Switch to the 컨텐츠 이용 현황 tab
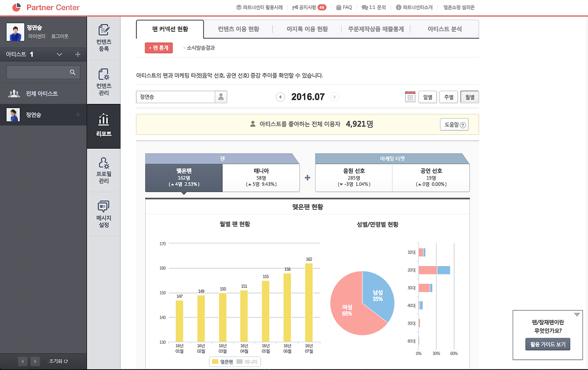Image resolution: width=588 pixels, height=370 pixels. click(238, 29)
